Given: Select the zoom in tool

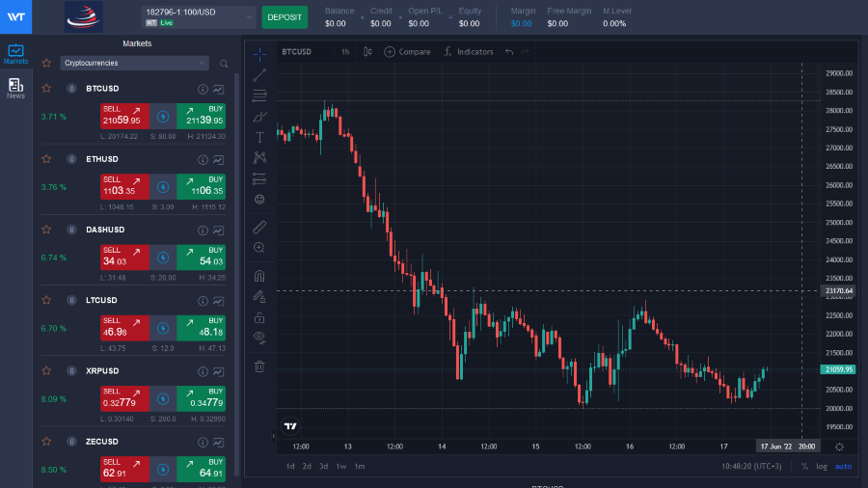Looking at the screenshot, I should tap(259, 248).
